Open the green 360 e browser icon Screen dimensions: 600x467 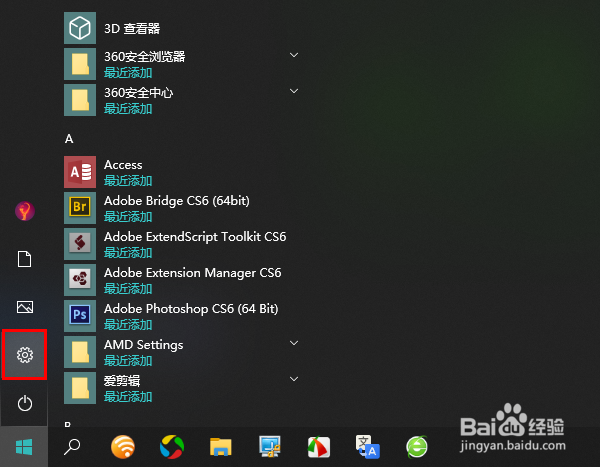point(417,447)
